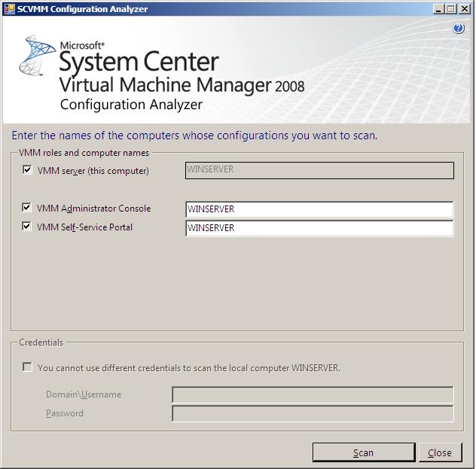
Task: Click the VMM server computer name field
Action: pyautogui.click(x=319, y=170)
